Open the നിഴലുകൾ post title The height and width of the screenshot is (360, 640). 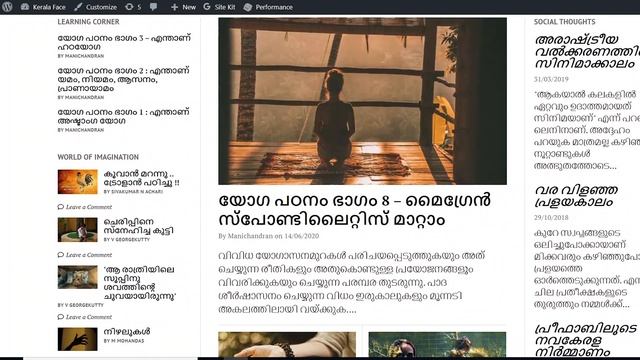pyautogui.click(x=127, y=331)
